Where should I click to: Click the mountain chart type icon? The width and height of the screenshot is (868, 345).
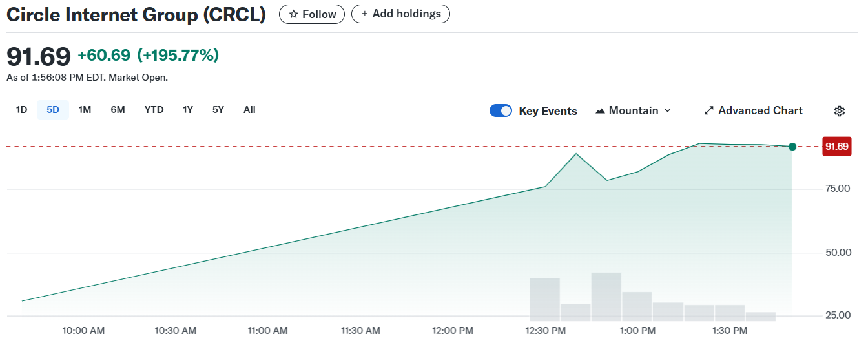[x=600, y=111]
